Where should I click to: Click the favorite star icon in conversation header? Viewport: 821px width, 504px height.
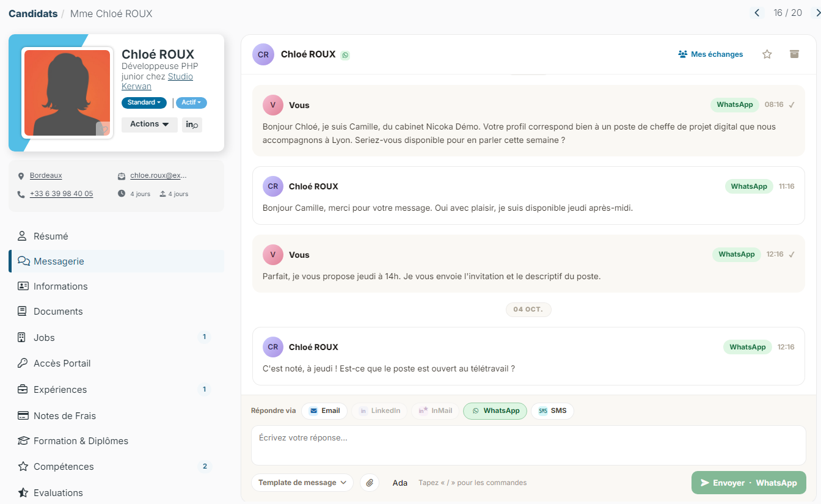(x=767, y=54)
